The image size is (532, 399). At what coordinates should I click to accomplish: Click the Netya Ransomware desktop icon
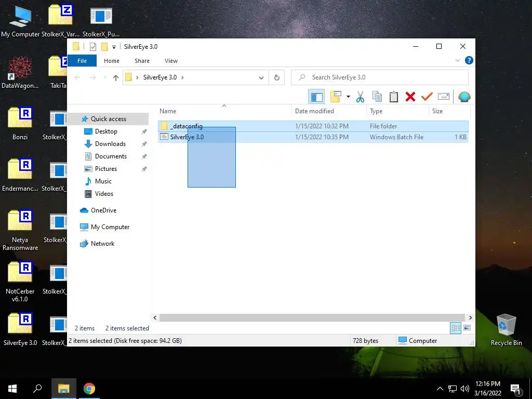pos(20,230)
